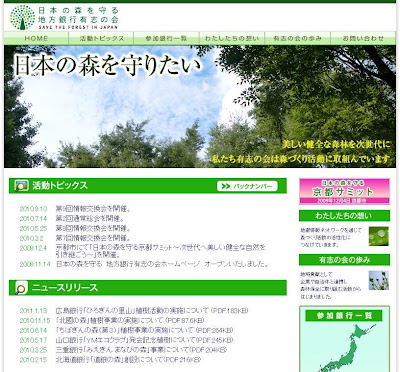Open the 2010.5.25 情報交換会 topic
Image resolution: width=400 pixels, height=372 pixels.
click(93, 228)
